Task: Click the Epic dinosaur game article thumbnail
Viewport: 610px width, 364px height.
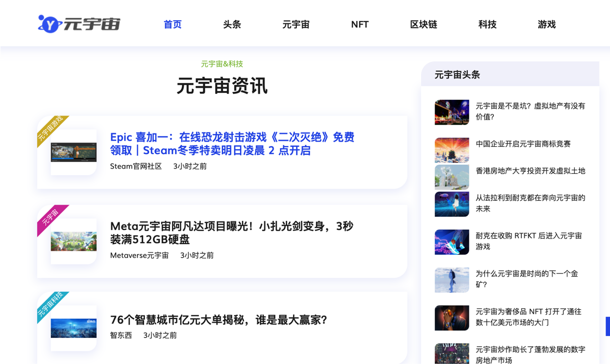Action: (x=74, y=152)
